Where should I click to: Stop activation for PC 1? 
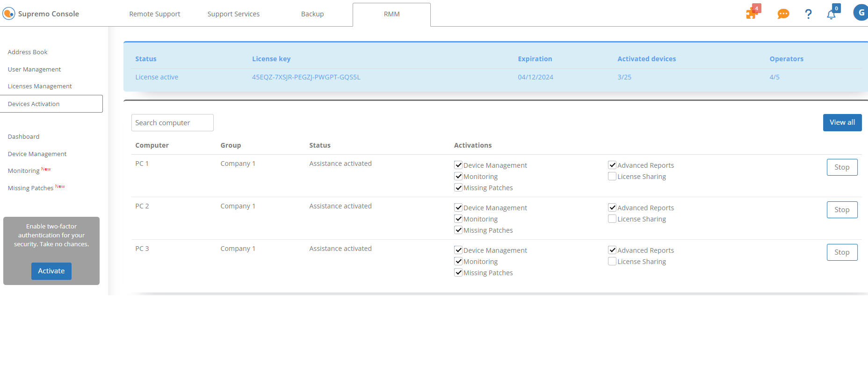pos(842,167)
